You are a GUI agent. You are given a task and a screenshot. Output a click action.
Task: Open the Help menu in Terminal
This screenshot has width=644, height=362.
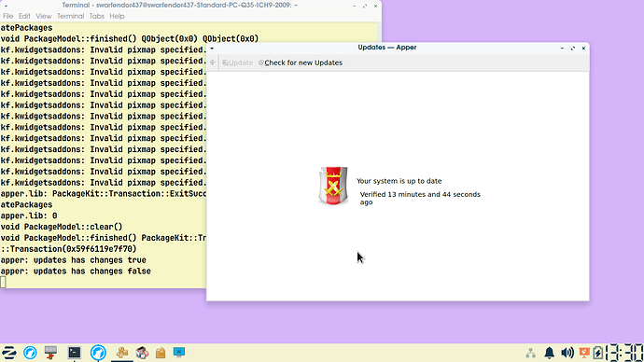(x=117, y=16)
